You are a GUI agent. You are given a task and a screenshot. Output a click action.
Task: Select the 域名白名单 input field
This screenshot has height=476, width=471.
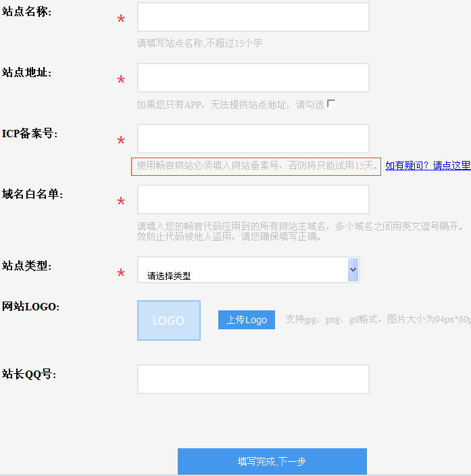pos(253,199)
